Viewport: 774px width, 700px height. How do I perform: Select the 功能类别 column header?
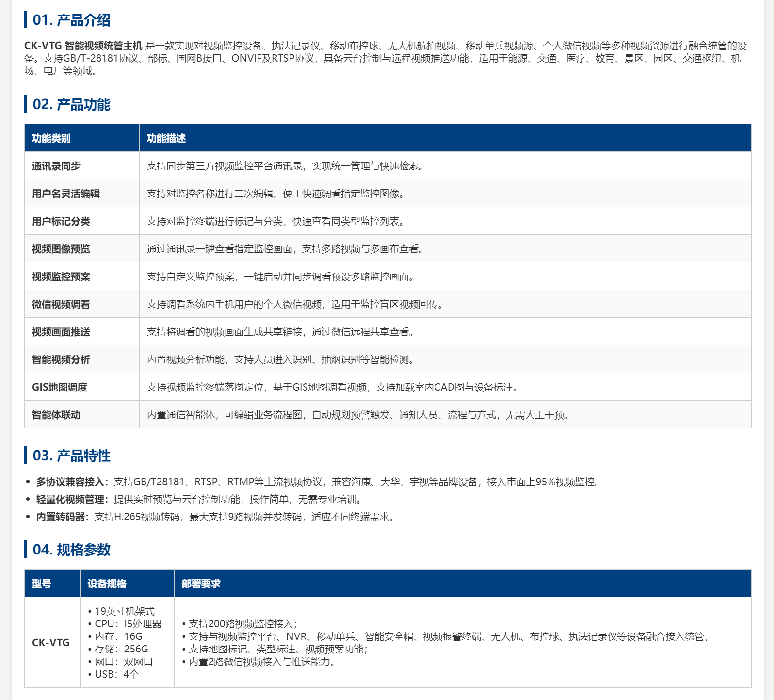point(51,138)
